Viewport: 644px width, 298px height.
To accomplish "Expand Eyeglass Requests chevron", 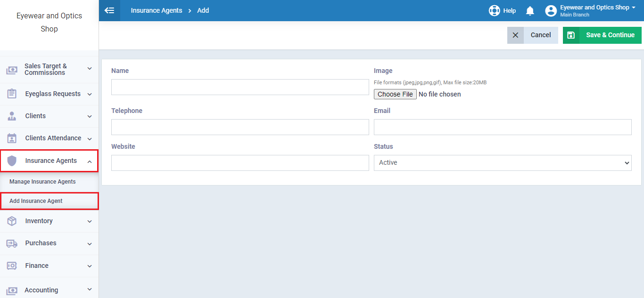I will (x=90, y=94).
